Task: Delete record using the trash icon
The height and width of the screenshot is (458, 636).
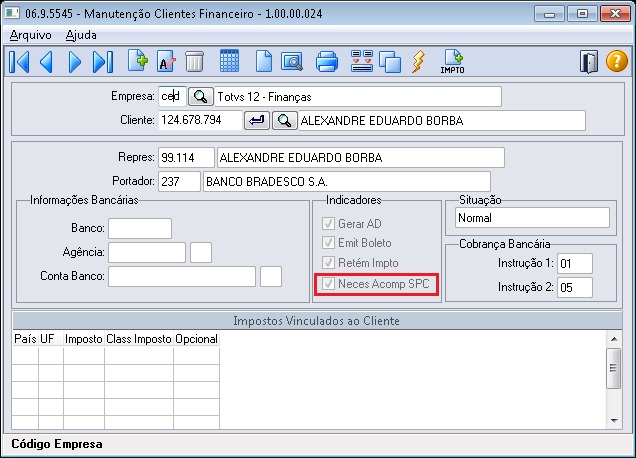Action: click(194, 62)
